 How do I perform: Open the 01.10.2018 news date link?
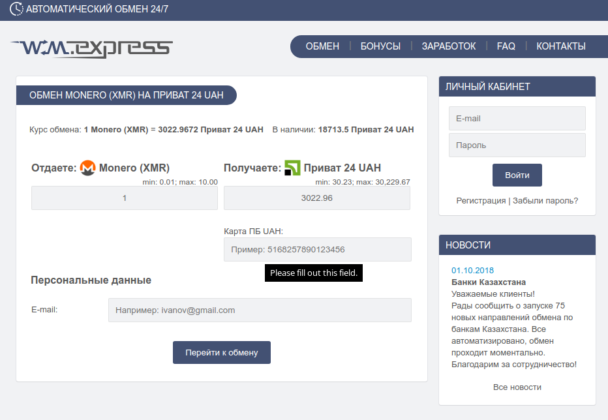472,270
